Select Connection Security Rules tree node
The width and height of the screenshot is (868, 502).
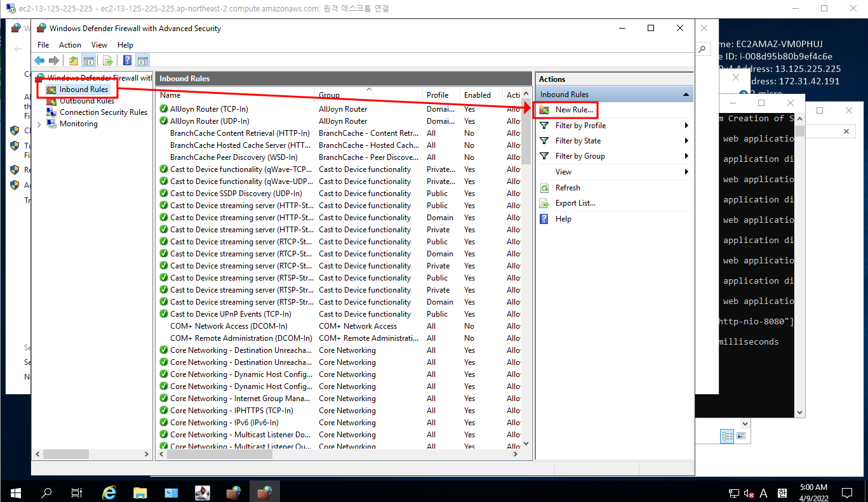(x=103, y=112)
